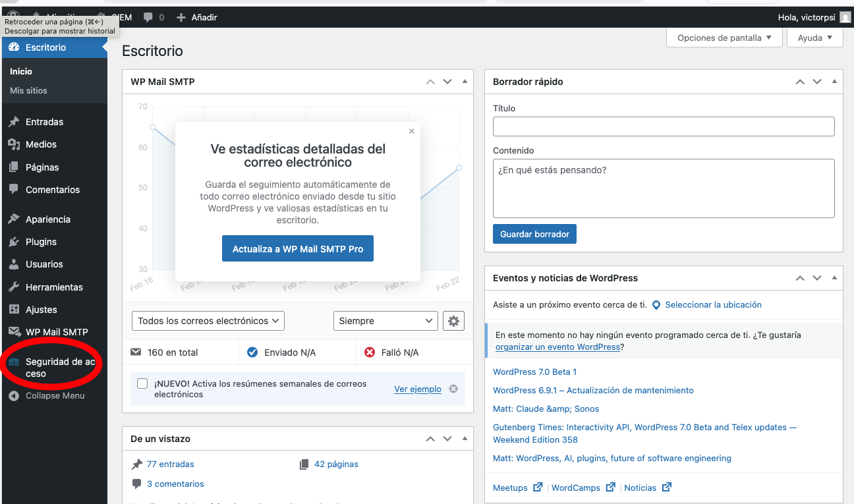Screen dimensions: 854x504
Task: Click the Herramientas wrench icon
Action: click(x=14, y=287)
